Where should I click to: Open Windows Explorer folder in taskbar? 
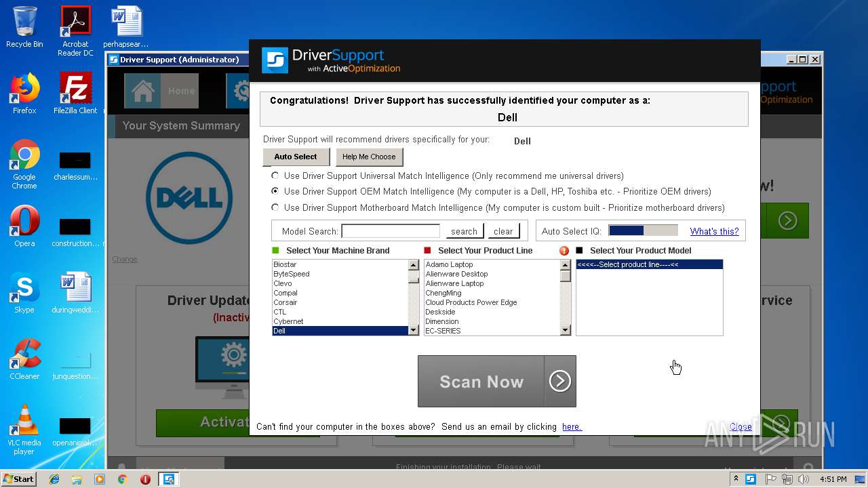click(77, 479)
